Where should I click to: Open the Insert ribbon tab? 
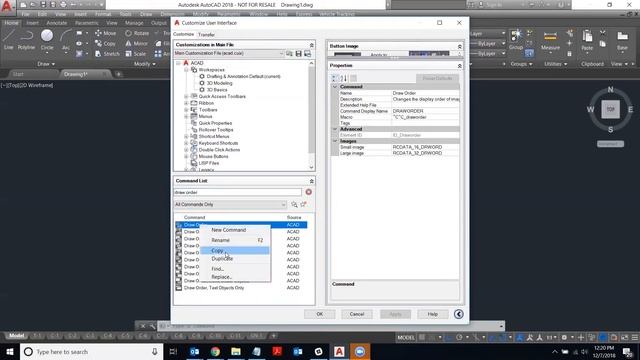pos(32,23)
